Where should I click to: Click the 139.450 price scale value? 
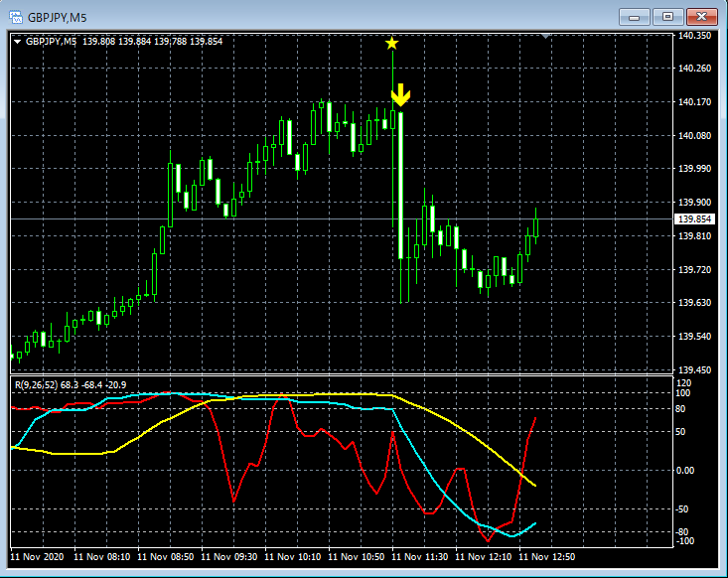[x=694, y=370]
